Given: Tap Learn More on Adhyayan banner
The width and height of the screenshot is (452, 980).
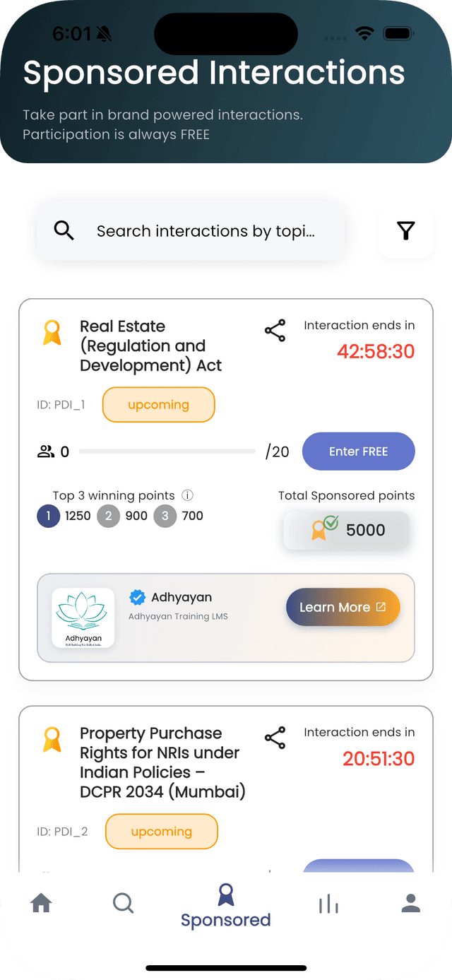Looking at the screenshot, I should 343,607.
